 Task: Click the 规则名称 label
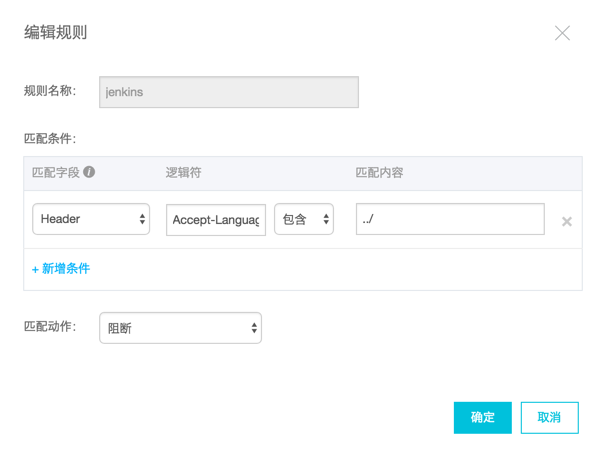pyautogui.click(x=50, y=91)
